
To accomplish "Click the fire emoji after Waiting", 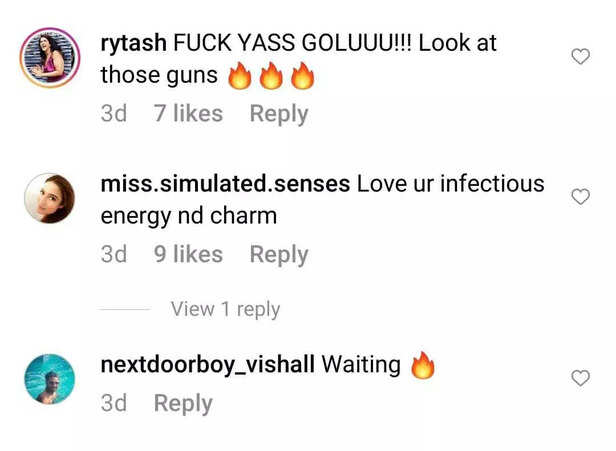I will click(x=423, y=365).
